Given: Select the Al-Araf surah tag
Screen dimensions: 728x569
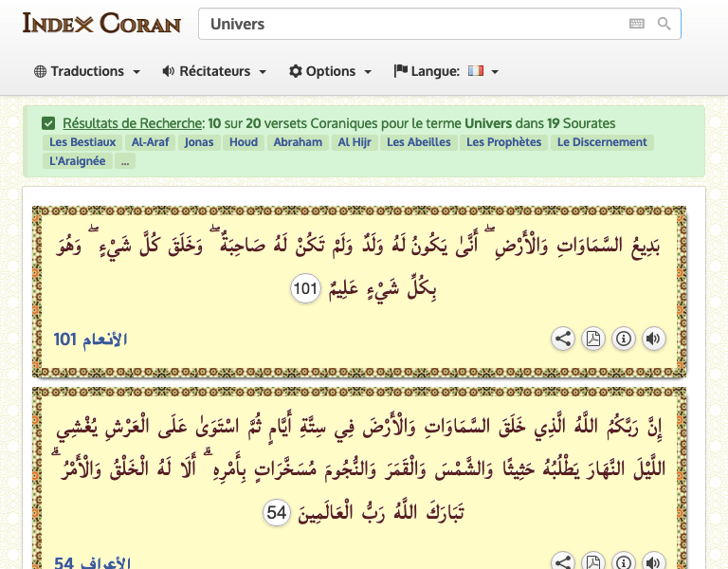Looking at the screenshot, I should [151, 142].
